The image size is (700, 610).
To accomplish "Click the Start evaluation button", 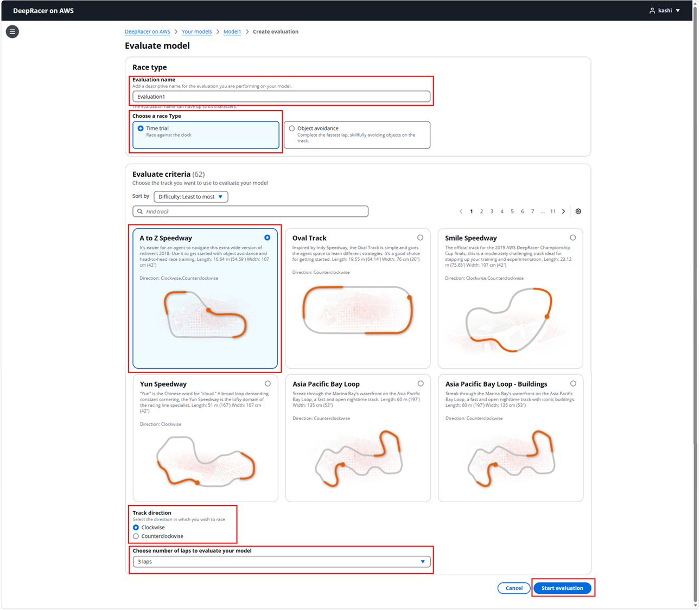I will click(563, 588).
